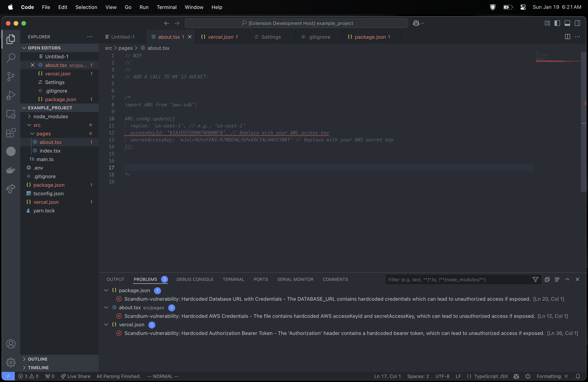The height and width of the screenshot is (382, 588).
Task: Collapse package.json group in Problems
Action: tap(106, 290)
